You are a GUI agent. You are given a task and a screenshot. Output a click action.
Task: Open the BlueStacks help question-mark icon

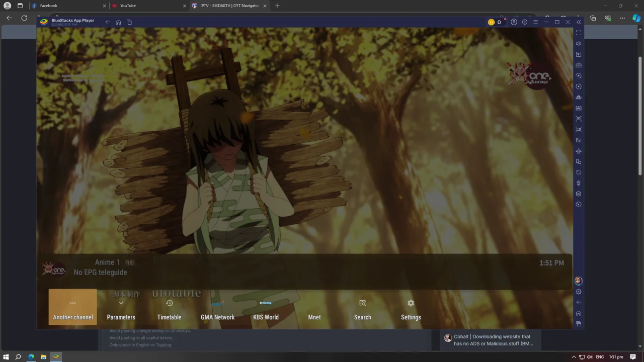pos(525,22)
